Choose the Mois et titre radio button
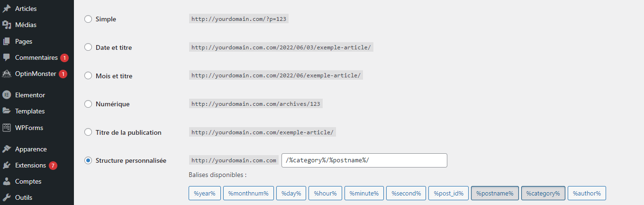Image resolution: width=644 pixels, height=205 pixels. pyautogui.click(x=88, y=76)
